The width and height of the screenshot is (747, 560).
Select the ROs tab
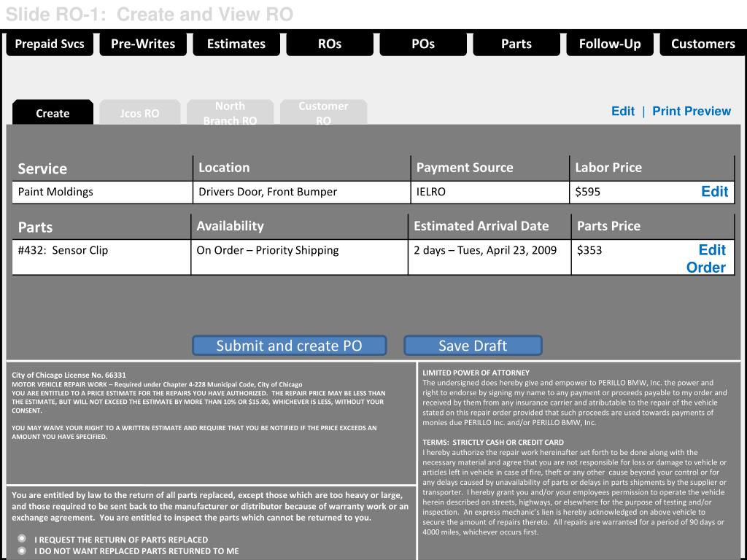coord(330,44)
